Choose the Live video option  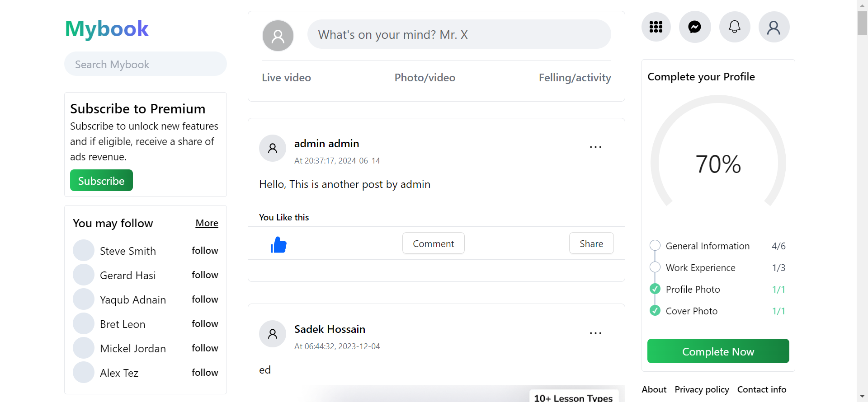coord(286,78)
